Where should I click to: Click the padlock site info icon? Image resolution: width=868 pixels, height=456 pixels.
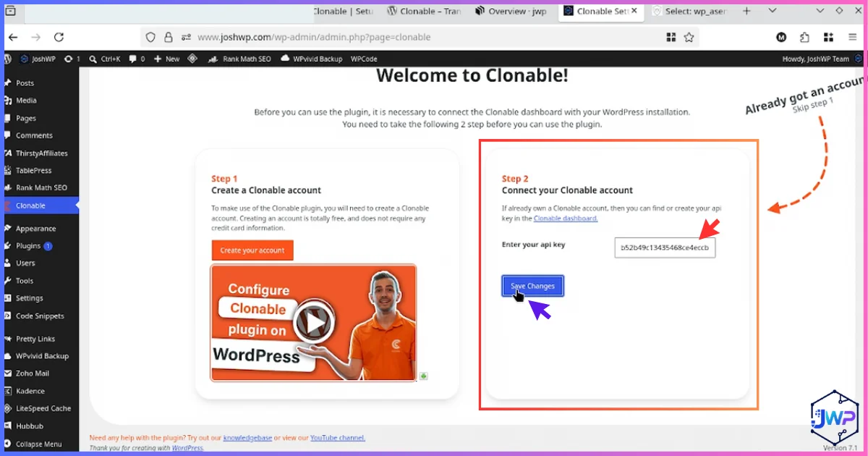(169, 37)
